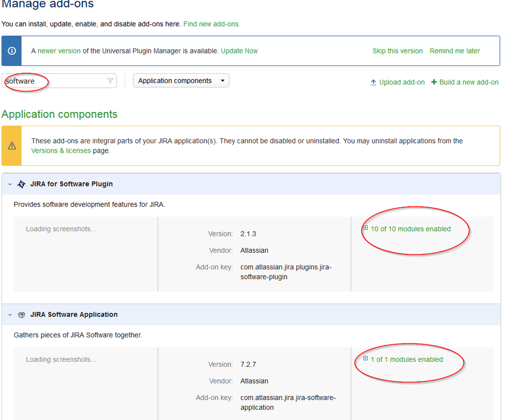This screenshot has height=420, width=506.
Task: Click Build a new add-on link
Action: click(x=469, y=82)
